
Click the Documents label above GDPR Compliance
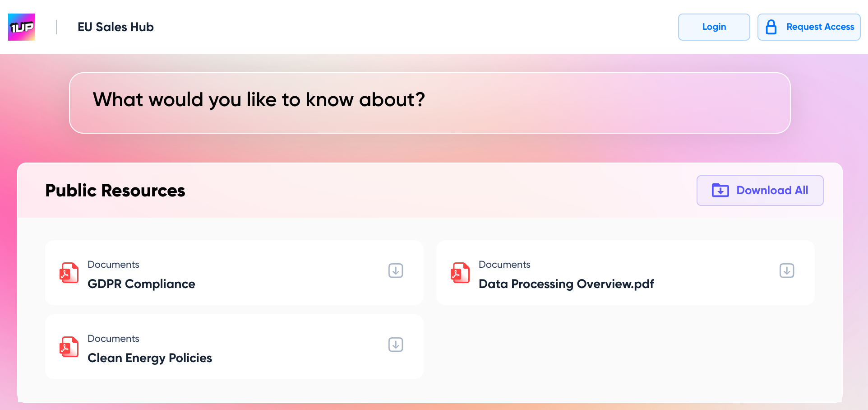[113, 265]
